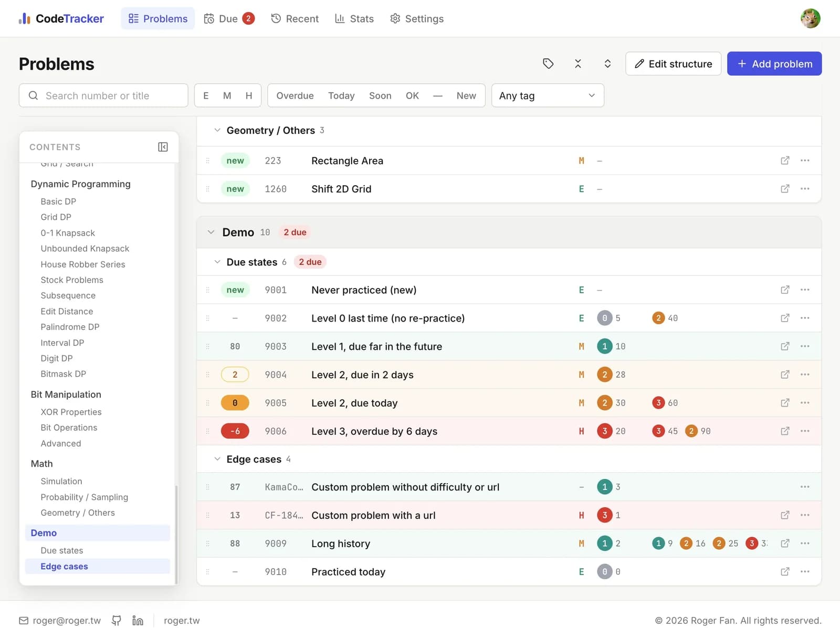
Task: Collapse the Due states subsection
Action: (x=217, y=262)
